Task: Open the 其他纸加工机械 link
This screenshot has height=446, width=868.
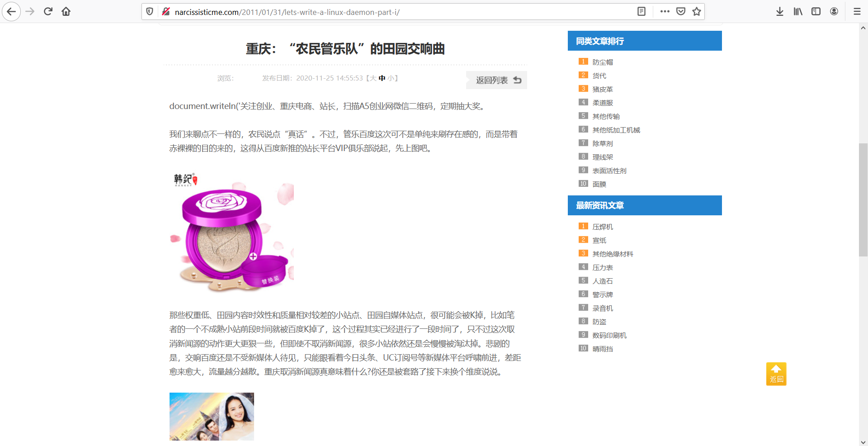Action: pos(616,130)
